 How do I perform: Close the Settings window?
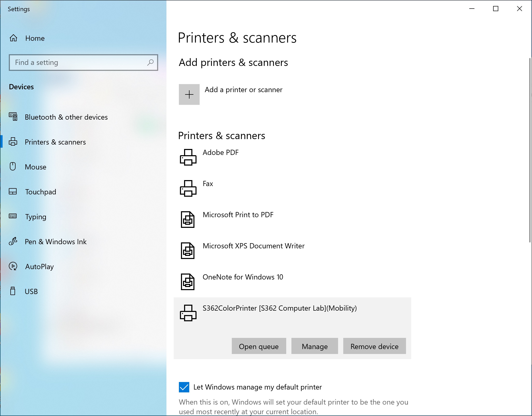coord(520,9)
